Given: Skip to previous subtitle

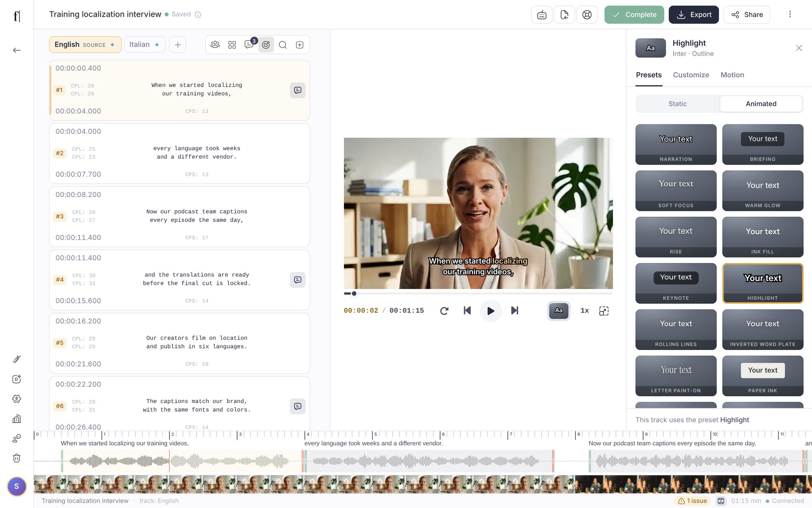Looking at the screenshot, I should pyautogui.click(x=467, y=310).
